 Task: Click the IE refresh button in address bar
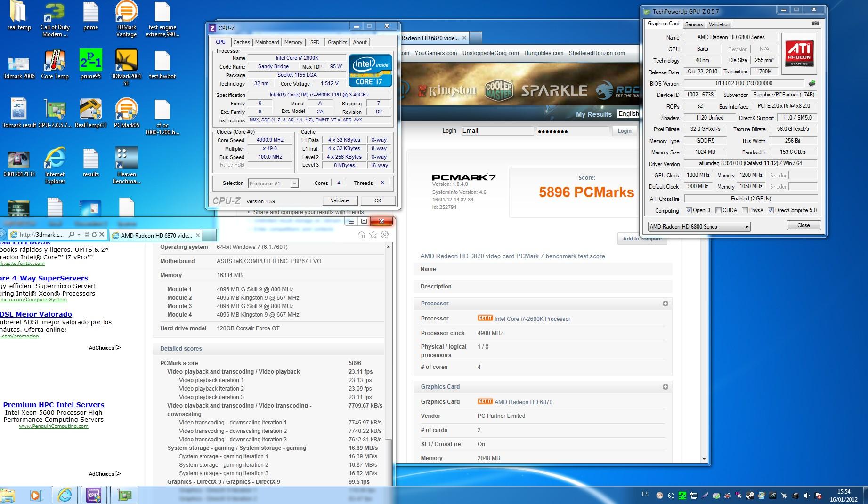[x=94, y=234]
